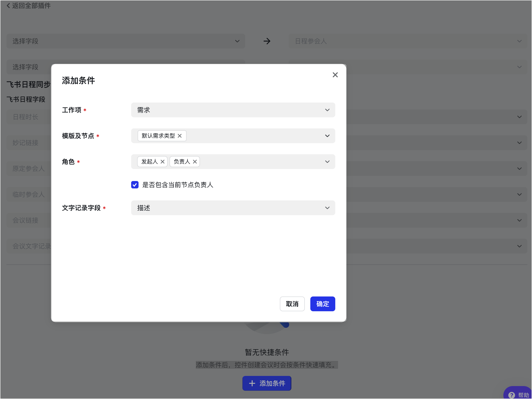Click the 暂无快捷条件 text

267,352
